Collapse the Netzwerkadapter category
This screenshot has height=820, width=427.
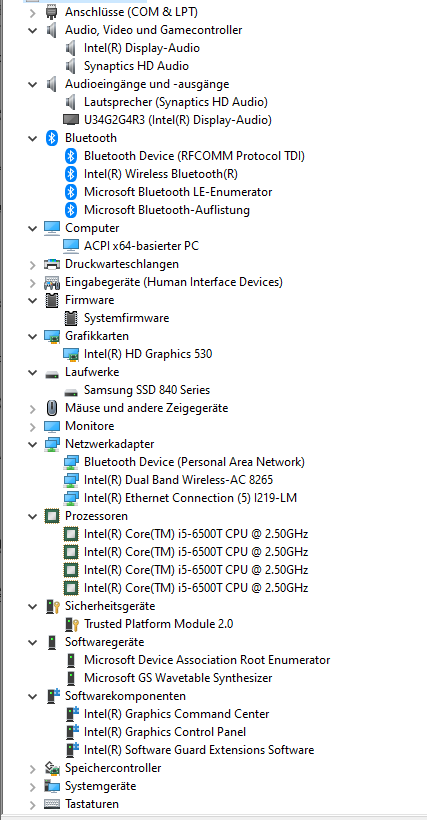(32, 444)
